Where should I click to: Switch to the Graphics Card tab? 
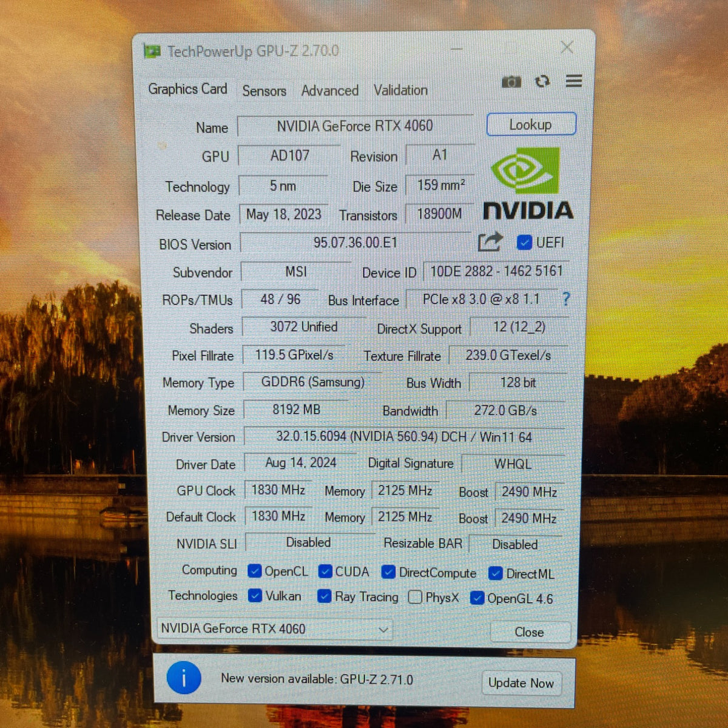coord(187,89)
